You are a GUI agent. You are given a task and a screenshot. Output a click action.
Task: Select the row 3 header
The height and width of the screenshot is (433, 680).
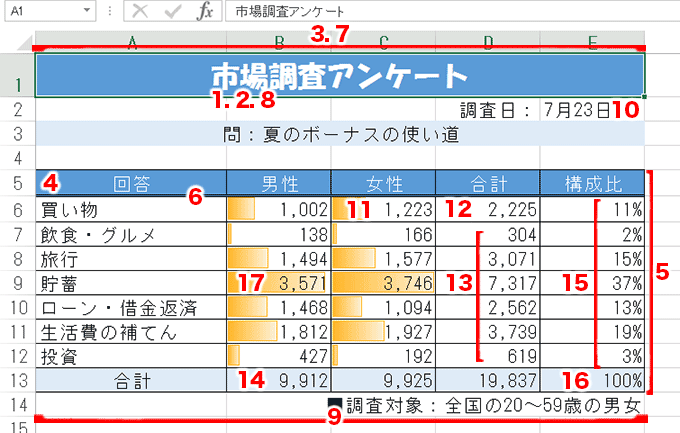click(x=16, y=133)
